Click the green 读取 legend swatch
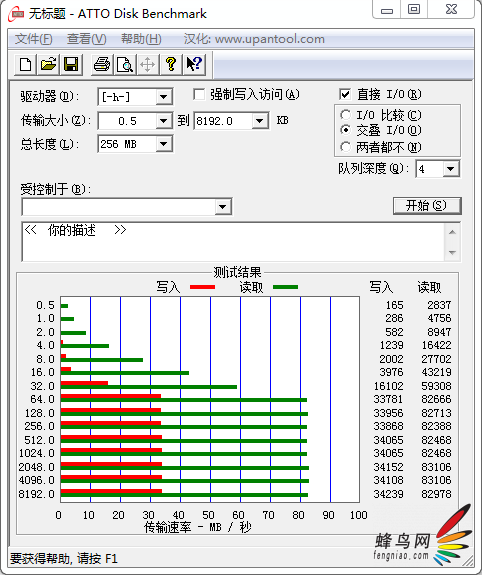This screenshot has height=575, width=482. coord(285,287)
